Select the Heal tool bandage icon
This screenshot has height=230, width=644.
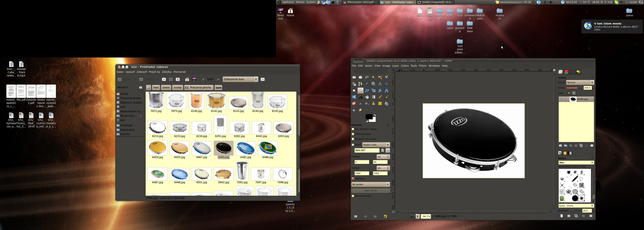pyautogui.click(x=380, y=103)
